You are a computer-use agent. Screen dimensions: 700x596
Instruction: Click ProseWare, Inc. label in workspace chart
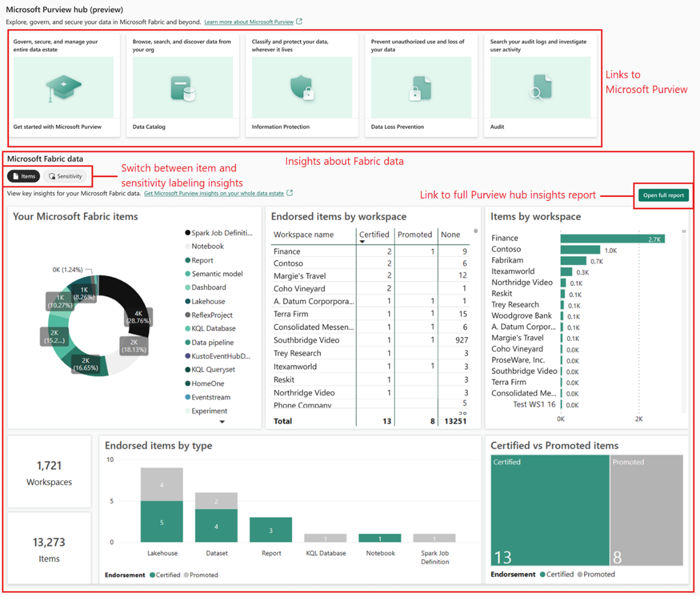pyautogui.click(x=518, y=360)
